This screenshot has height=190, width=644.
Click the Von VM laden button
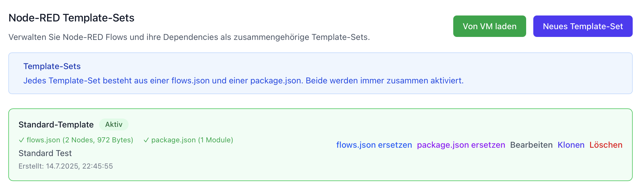coord(489,26)
